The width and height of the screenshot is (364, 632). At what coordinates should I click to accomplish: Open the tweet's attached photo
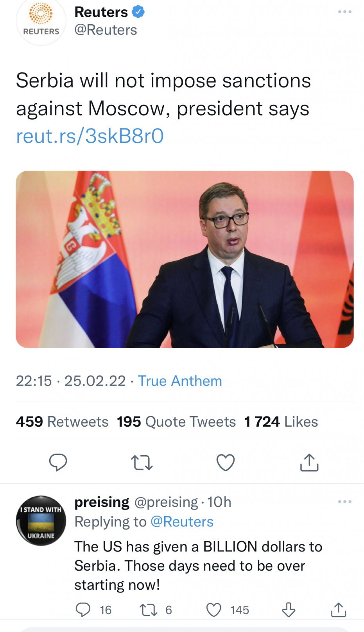(185, 259)
